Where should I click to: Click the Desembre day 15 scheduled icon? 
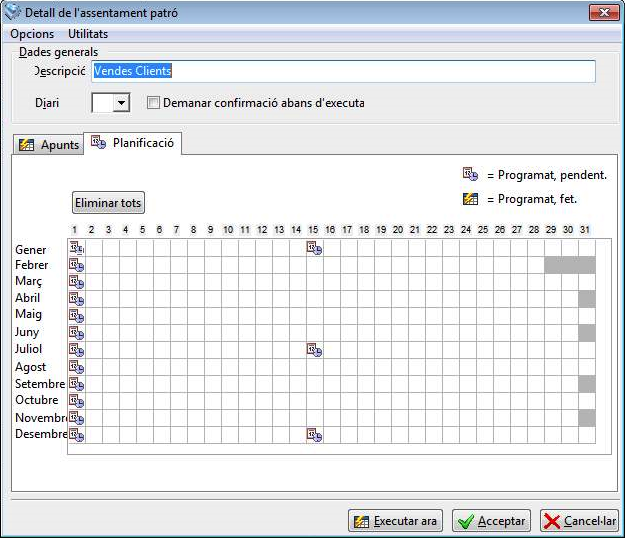click(x=314, y=435)
